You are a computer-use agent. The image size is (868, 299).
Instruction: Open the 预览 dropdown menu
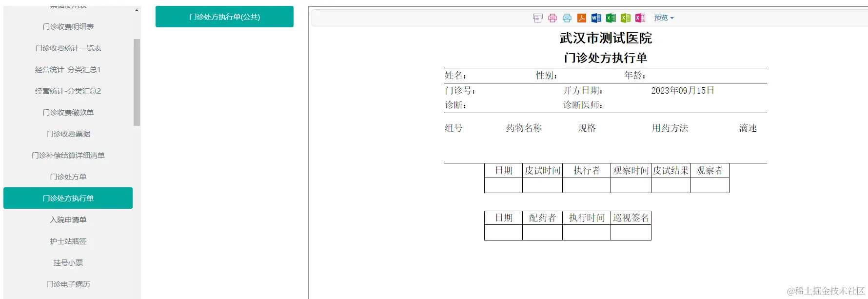click(x=664, y=18)
